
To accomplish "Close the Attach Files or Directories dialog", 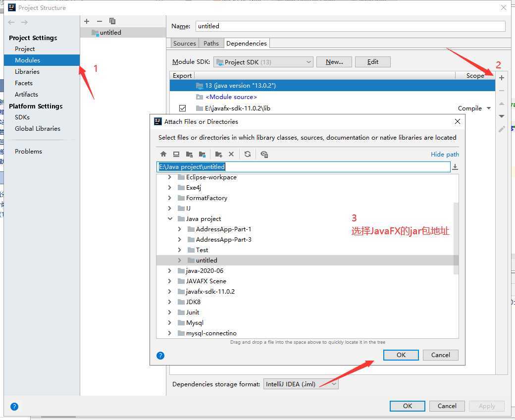I will pos(457,121).
